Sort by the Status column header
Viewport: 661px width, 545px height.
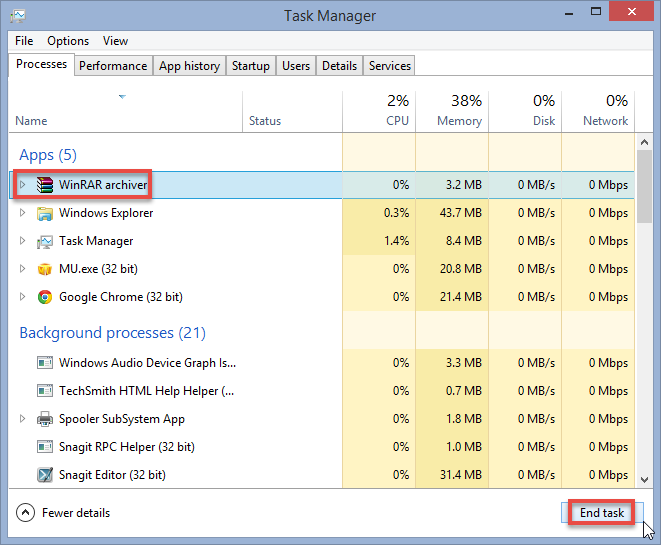click(292, 112)
